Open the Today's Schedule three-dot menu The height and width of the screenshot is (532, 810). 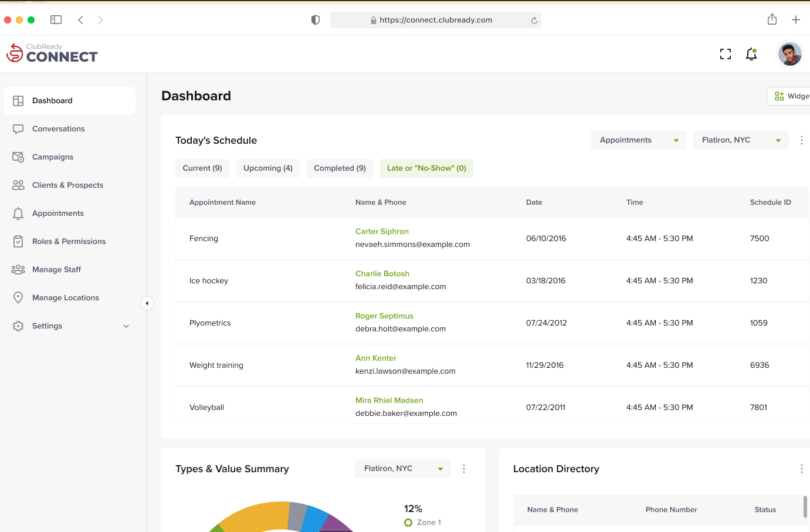point(801,140)
